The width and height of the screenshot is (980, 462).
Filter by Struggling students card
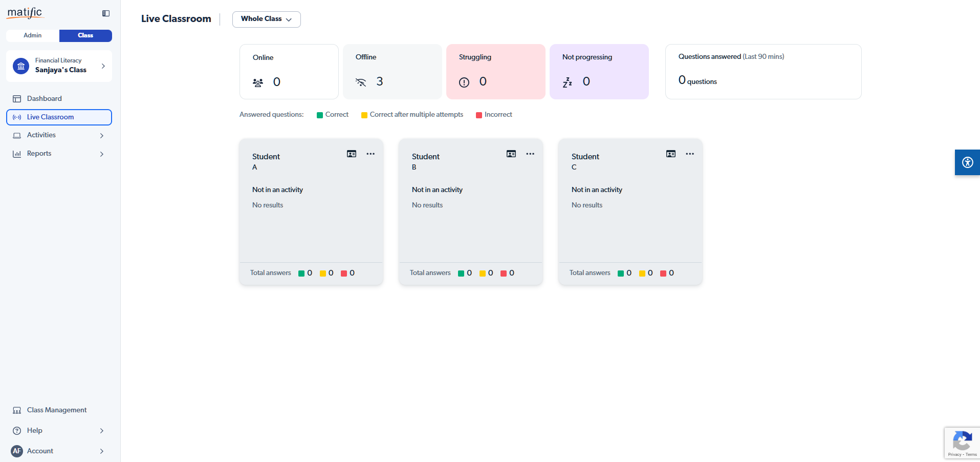(x=495, y=72)
